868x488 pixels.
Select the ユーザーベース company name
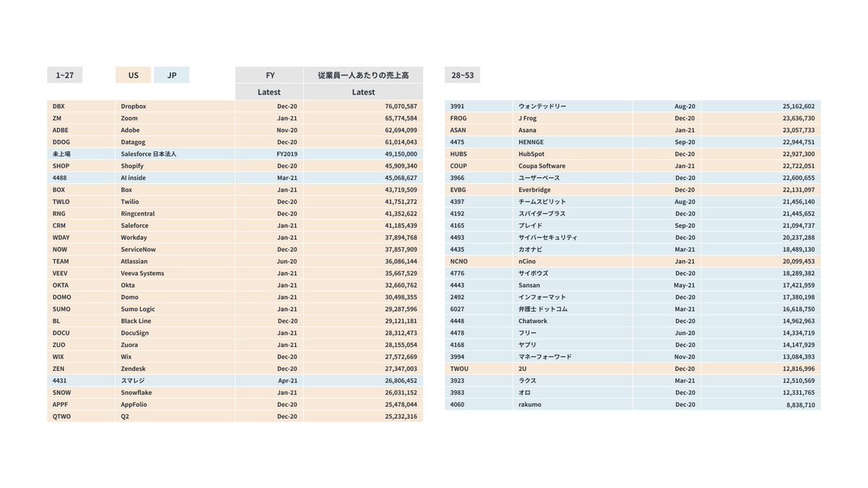(x=539, y=178)
